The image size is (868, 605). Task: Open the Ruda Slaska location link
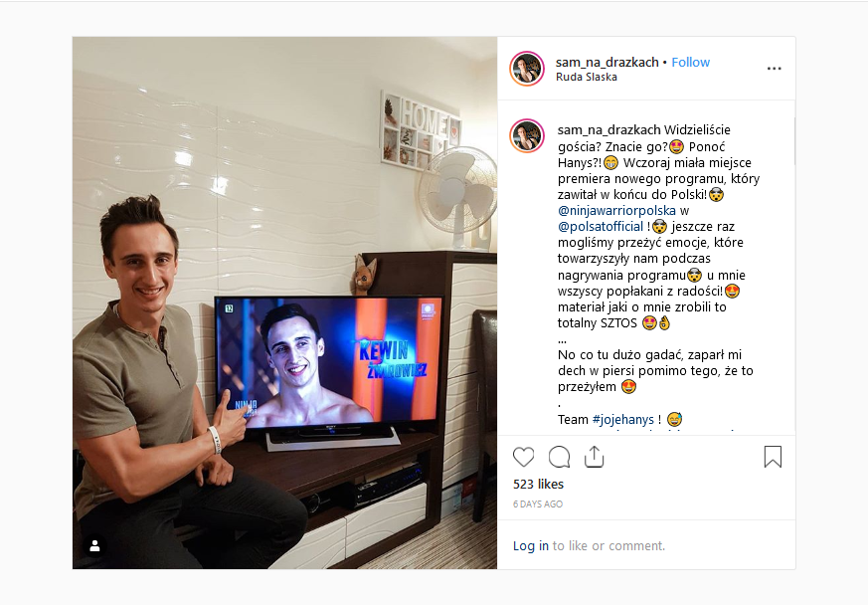click(587, 77)
